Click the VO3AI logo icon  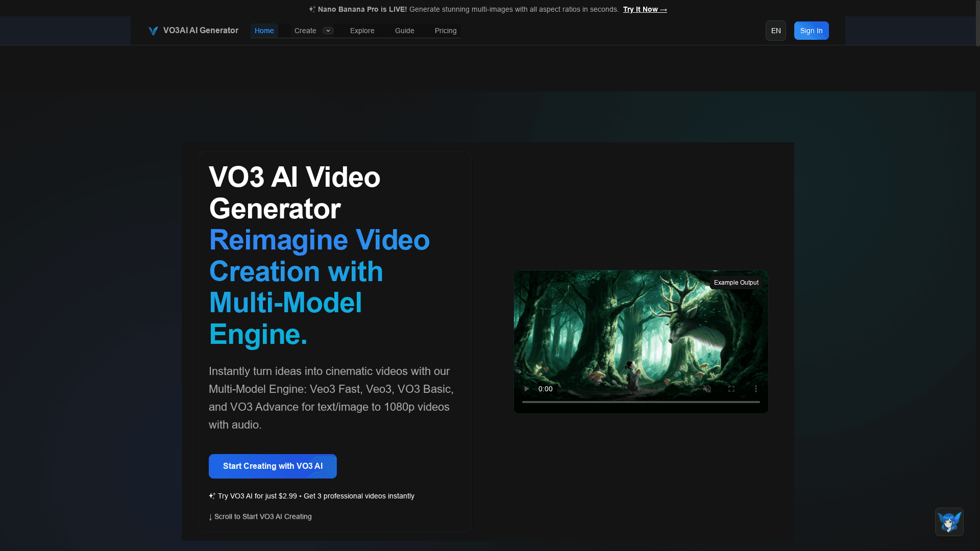pos(153,31)
